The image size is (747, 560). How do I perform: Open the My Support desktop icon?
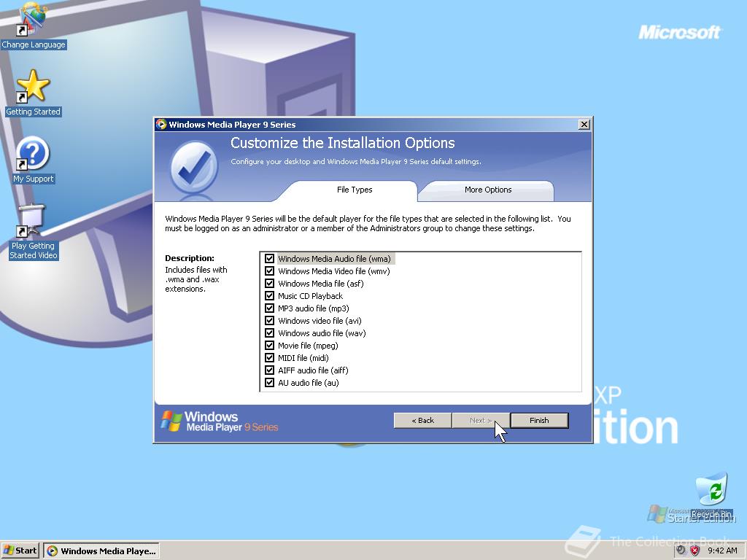coord(33,160)
